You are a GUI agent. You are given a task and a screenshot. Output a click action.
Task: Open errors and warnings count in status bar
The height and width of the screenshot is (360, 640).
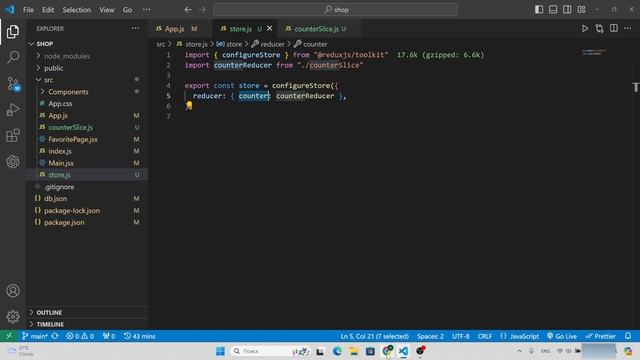tap(80, 336)
